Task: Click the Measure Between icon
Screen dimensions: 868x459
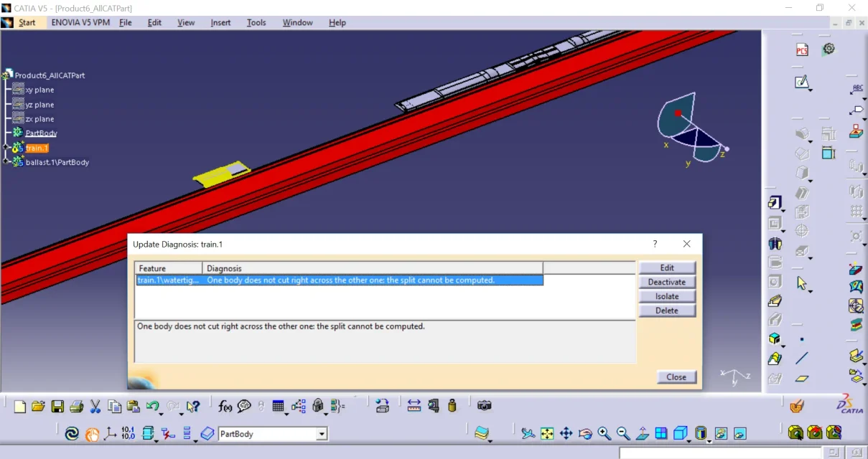Action: (x=414, y=406)
